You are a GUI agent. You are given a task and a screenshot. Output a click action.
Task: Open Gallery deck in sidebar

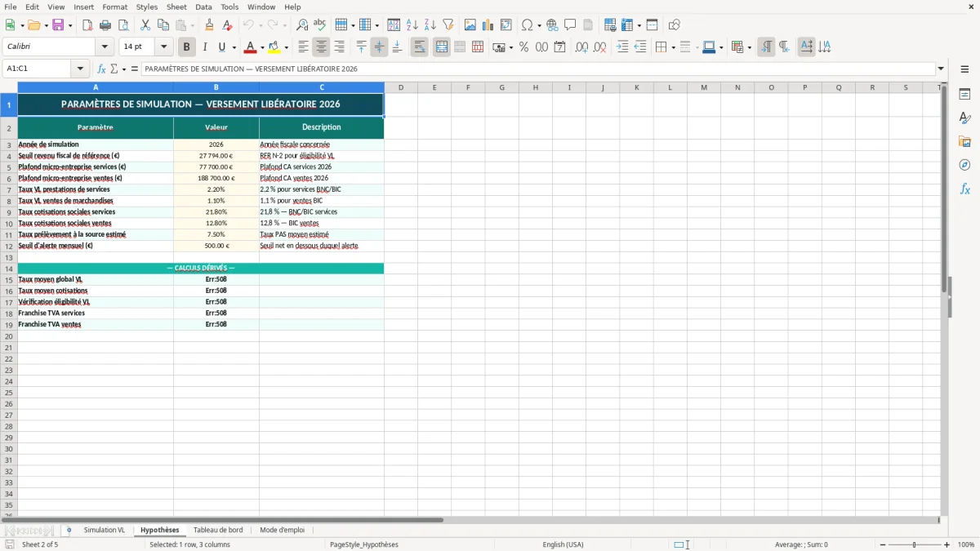pyautogui.click(x=964, y=142)
